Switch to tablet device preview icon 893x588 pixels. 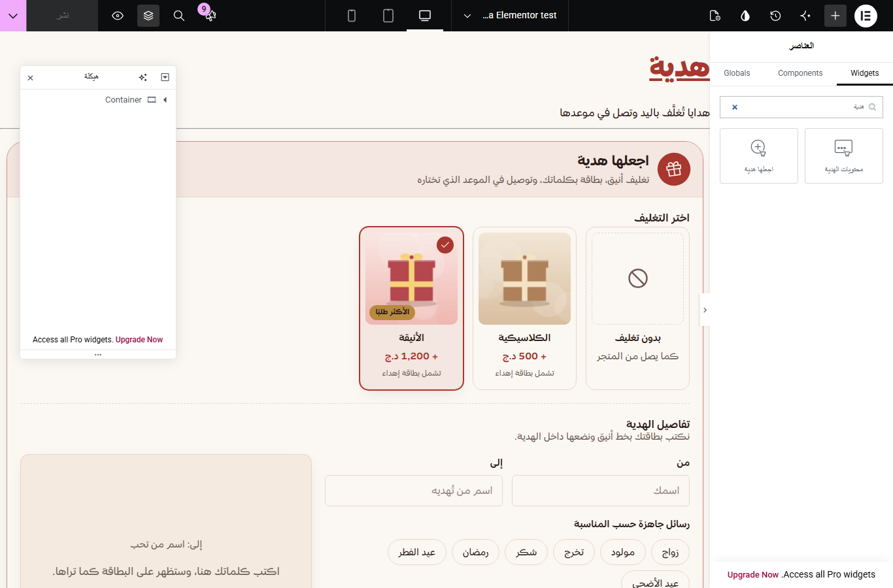point(388,16)
